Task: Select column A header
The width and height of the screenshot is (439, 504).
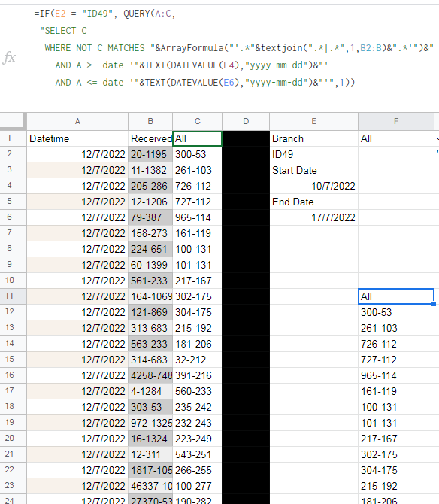Action: coord(77,122)
